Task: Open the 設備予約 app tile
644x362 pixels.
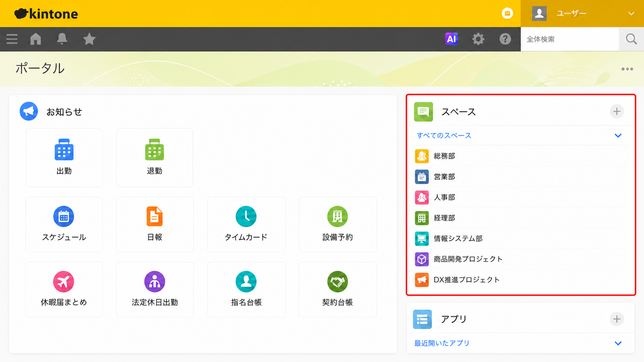Action: pyautogui.click(x=337, y=224)
